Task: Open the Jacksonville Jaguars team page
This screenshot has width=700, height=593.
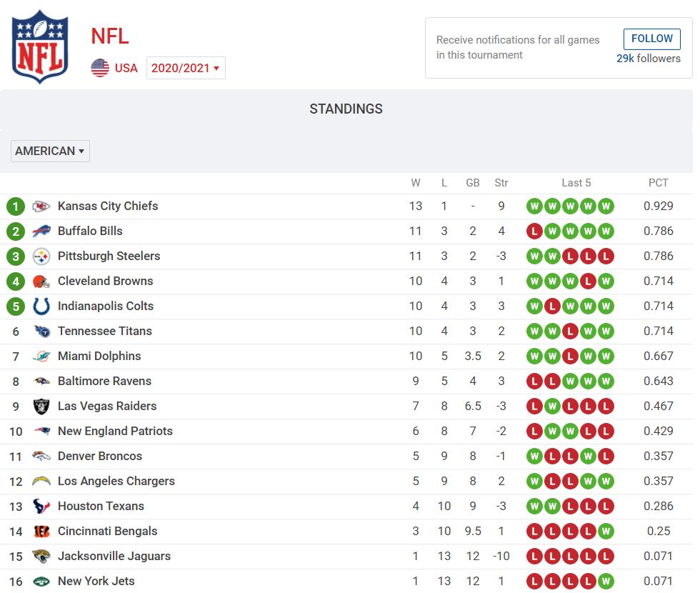Action: (x=114, y=556)
